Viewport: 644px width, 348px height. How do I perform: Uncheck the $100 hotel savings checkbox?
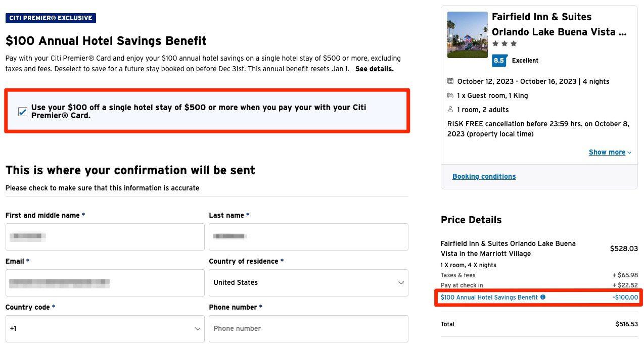pos(22,112)
